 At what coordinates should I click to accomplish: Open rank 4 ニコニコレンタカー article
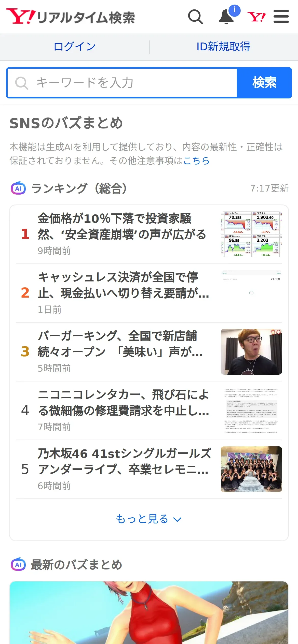(149, 411)
